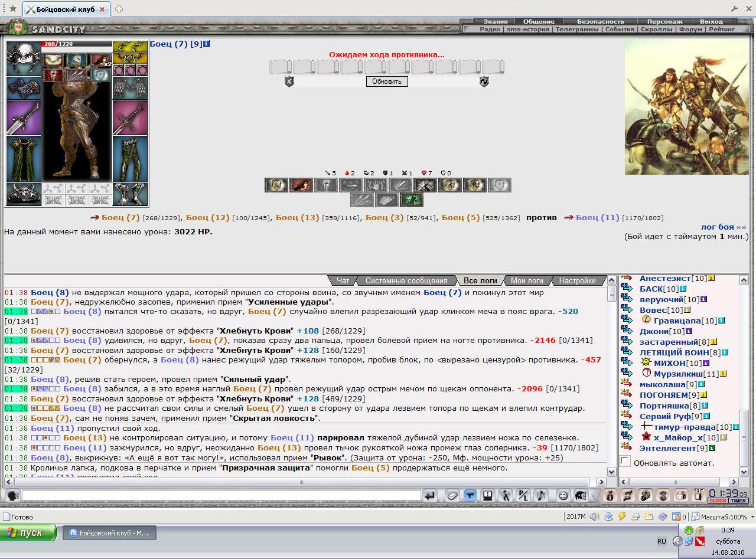Image resolution: width=756 pixels, height=559 pixels.
Task: Click the armored bracers equipment slot
Action: (x=24, y=87)
